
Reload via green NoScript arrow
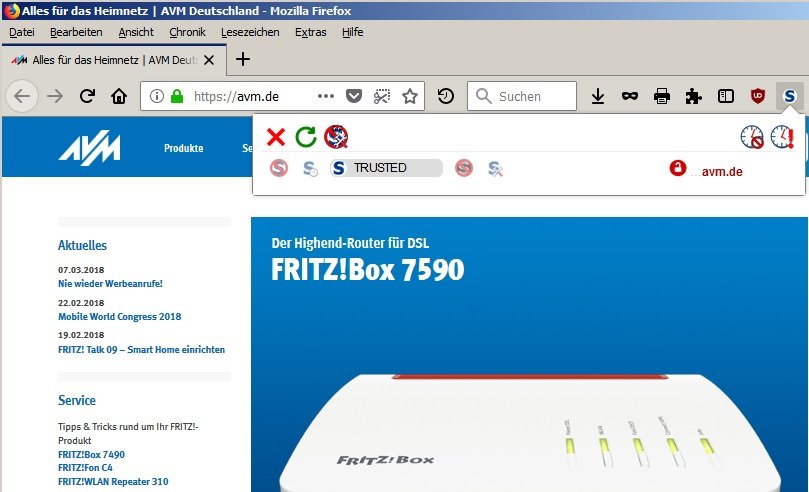(x=305, y=137)
